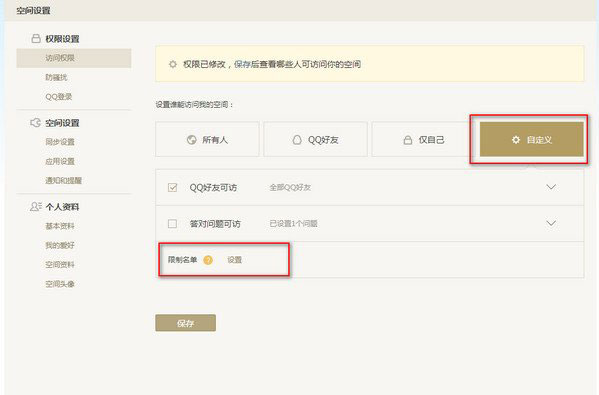Screen dimensions: 599x395
Task: Open 空间资料 in the sidebar
Action: pos(60,264)
